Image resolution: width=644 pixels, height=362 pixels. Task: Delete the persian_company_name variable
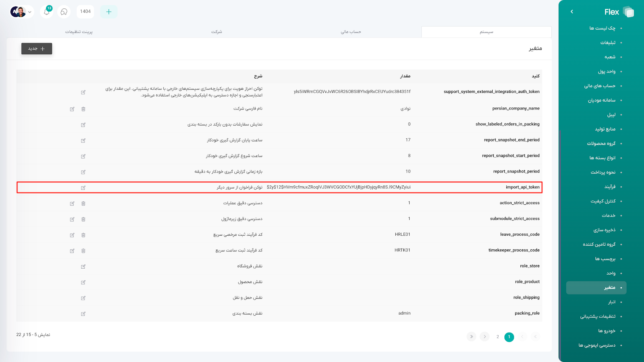(x=83, y=109)
